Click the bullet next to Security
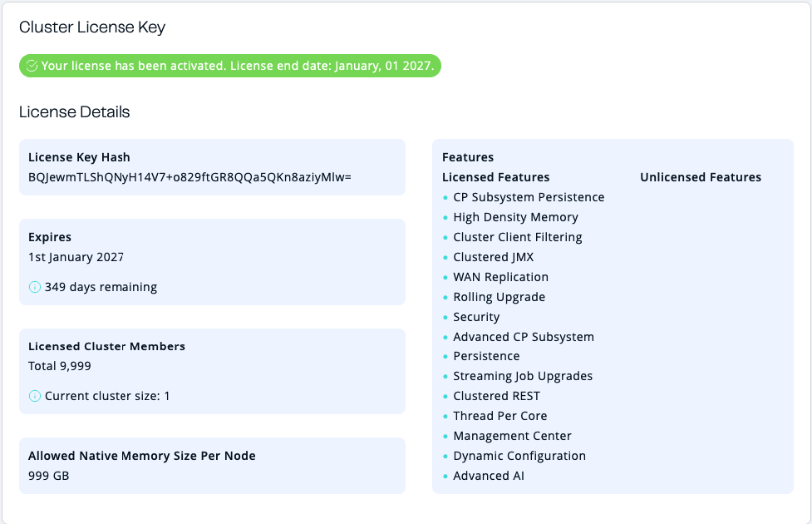Screen dimensions: 812x524 click(x=444, y=317)
